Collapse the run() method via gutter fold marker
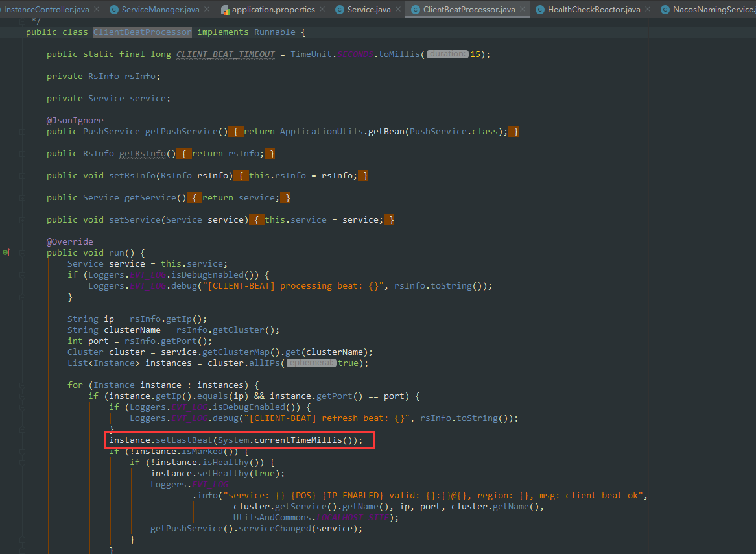756x554 pixels. (22, 253)
